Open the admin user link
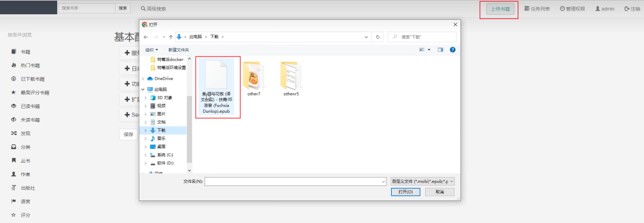The height and width of the screenshot is (223, 644). click(x=605, y=8)
